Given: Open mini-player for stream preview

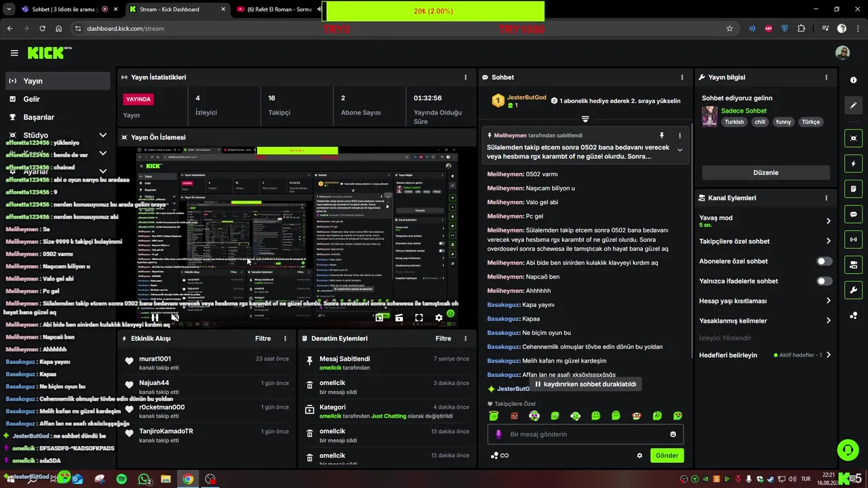Looking at the screenshot, I should pyautogui.click(x=379, y=317).
